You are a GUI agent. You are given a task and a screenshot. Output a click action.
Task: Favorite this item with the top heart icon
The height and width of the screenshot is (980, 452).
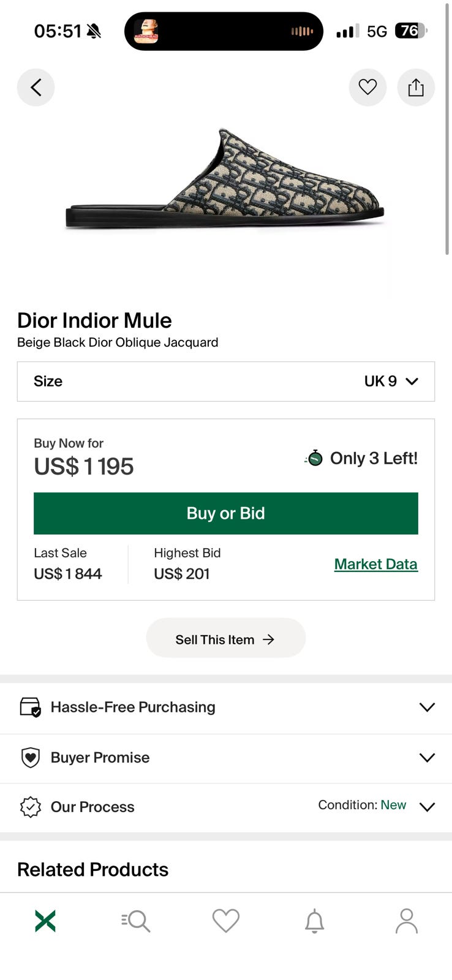367,88
